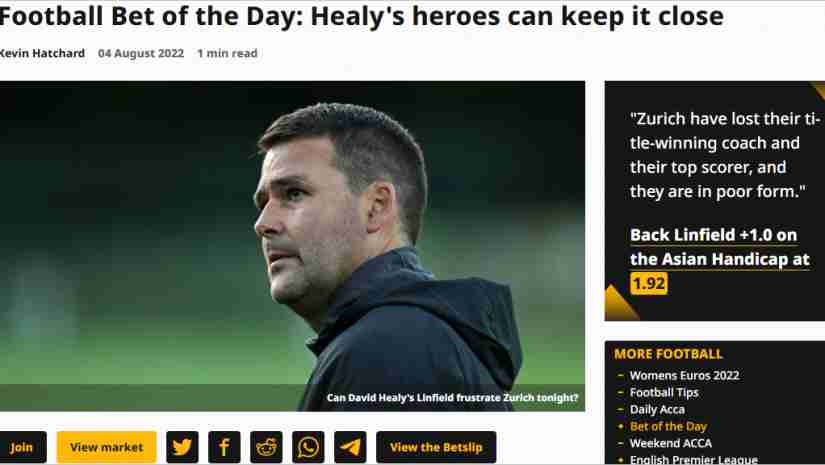This screenshot has height=465, width=825.
Task: Share article on Facebook
Action: coord(224,447)
